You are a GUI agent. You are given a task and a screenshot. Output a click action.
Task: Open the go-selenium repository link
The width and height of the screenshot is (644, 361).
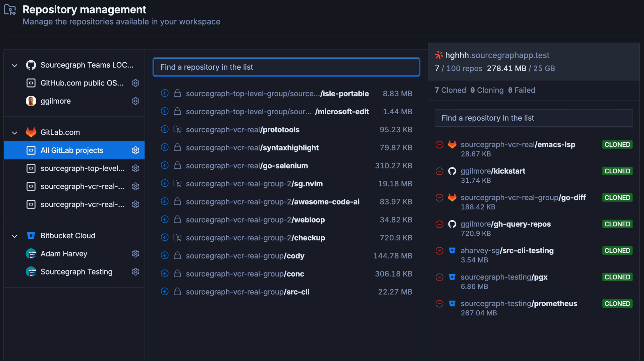click(x=247, y=166)
